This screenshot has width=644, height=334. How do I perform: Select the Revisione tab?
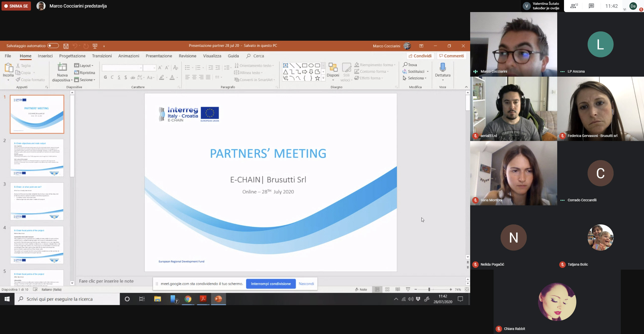pos(187,56)
